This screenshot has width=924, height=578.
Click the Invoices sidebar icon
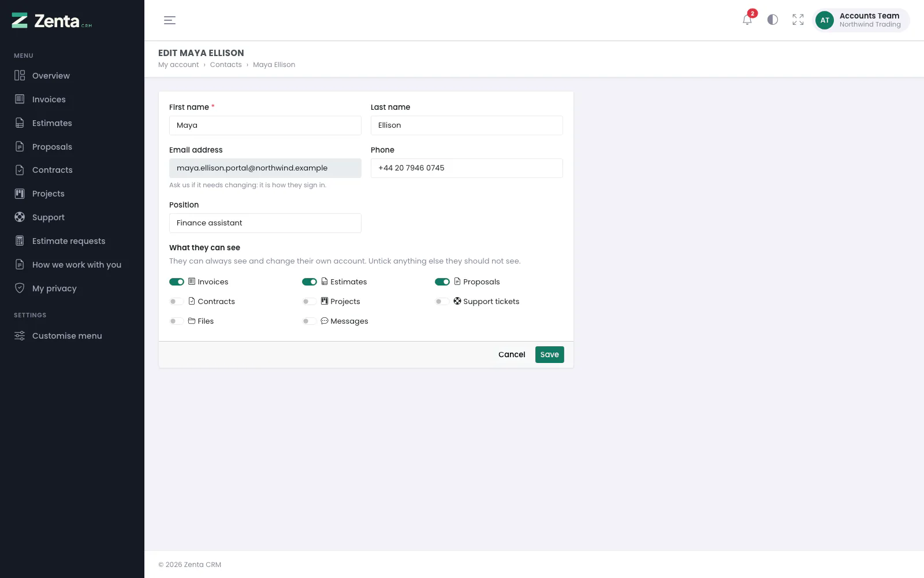(20, 99)
